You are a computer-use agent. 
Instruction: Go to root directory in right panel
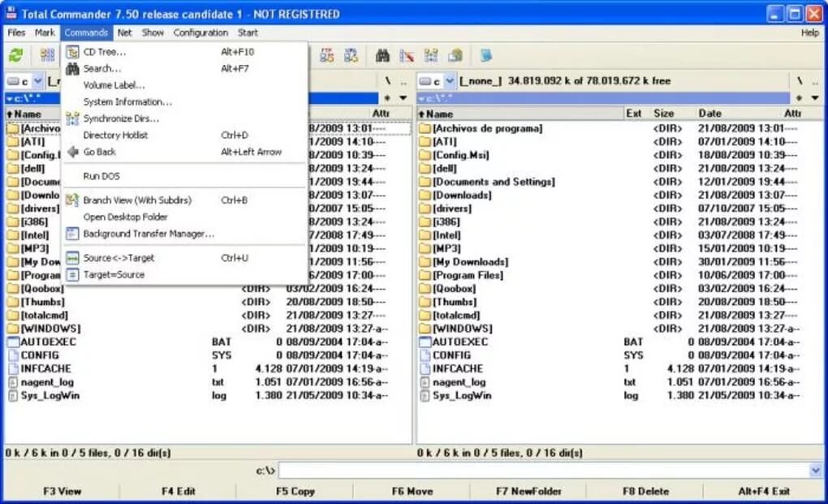point(800,80)
